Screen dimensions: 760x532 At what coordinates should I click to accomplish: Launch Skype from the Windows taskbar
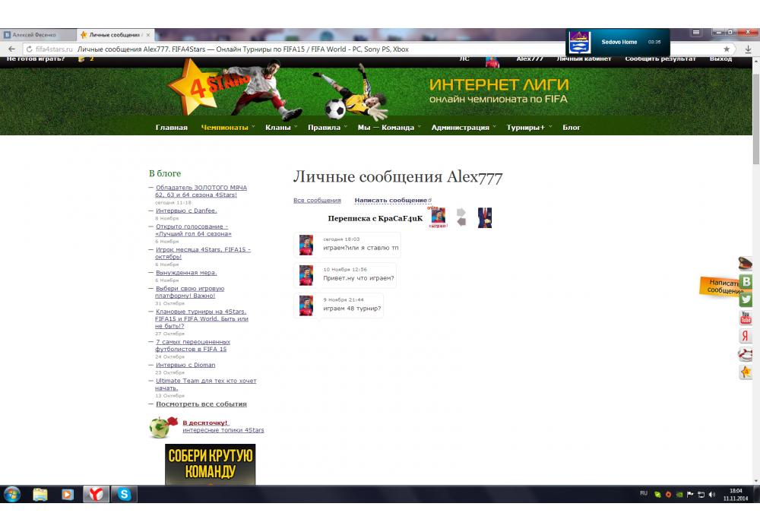click(124, 495)
